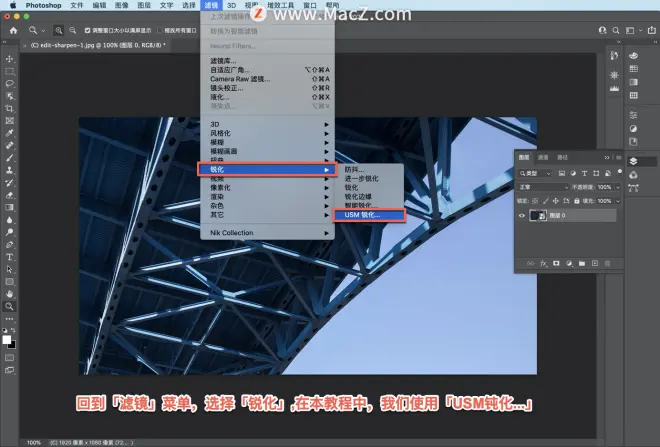The width and height of the screenshot is (660, 447).
Task: Select the Frame tool
Action: [x=9, y=121]
